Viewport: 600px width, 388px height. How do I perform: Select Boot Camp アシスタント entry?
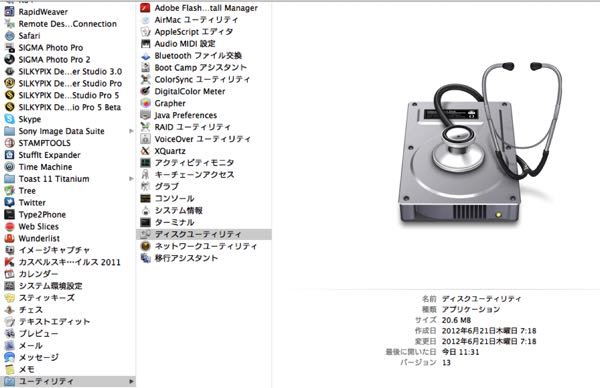(x=204, y=68)
